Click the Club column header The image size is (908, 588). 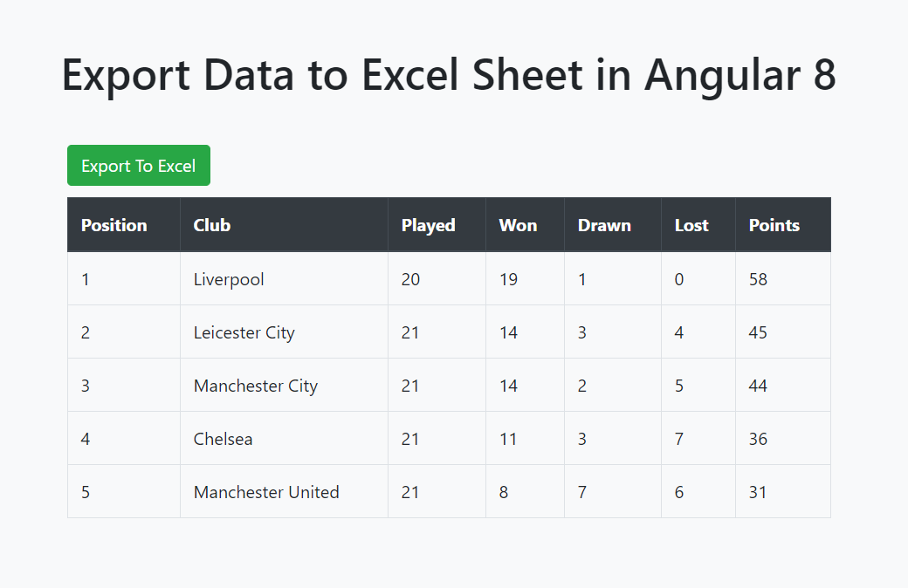[x=211, y=224]
